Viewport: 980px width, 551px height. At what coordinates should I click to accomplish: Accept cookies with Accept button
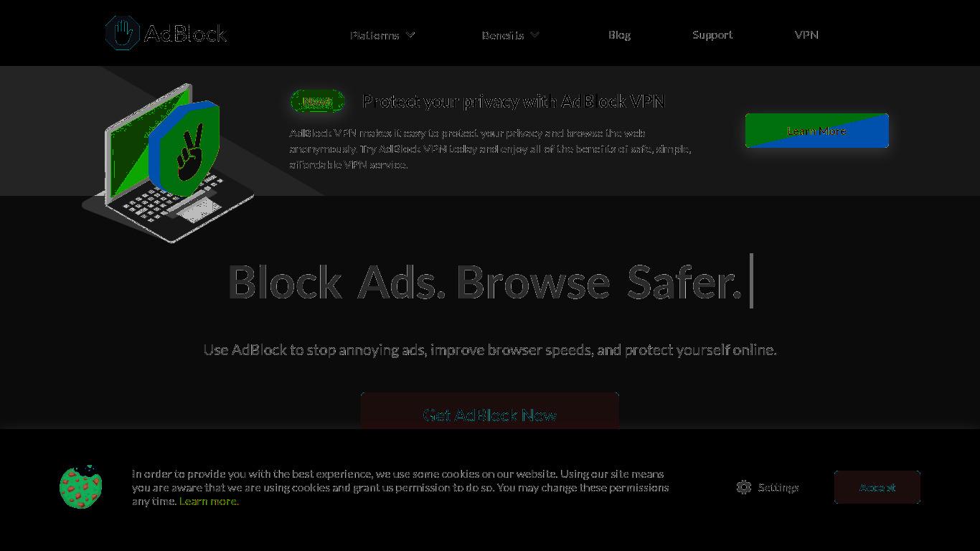(x=877, y=487)
